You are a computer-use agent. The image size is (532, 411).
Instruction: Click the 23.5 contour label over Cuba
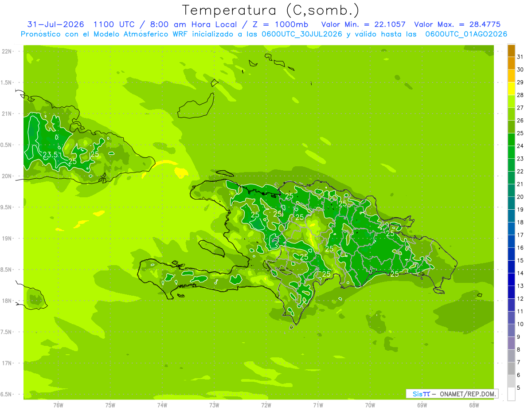[51, 155]
